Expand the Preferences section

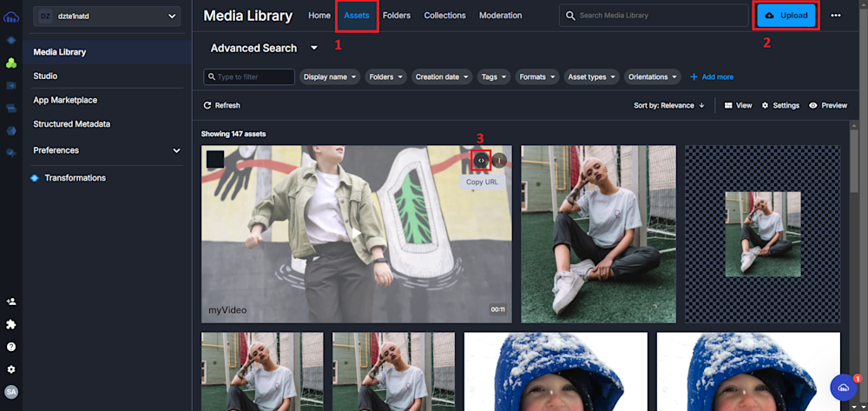point(107,150)
